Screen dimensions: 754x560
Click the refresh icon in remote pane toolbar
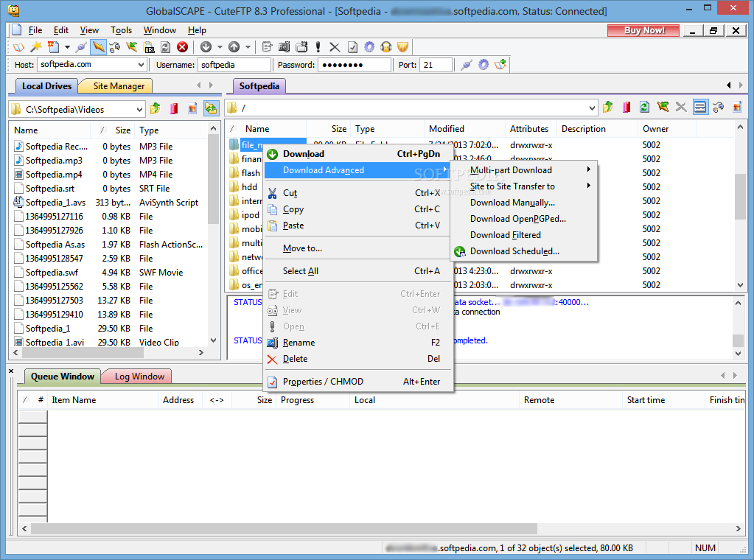[x=644, y=108]
